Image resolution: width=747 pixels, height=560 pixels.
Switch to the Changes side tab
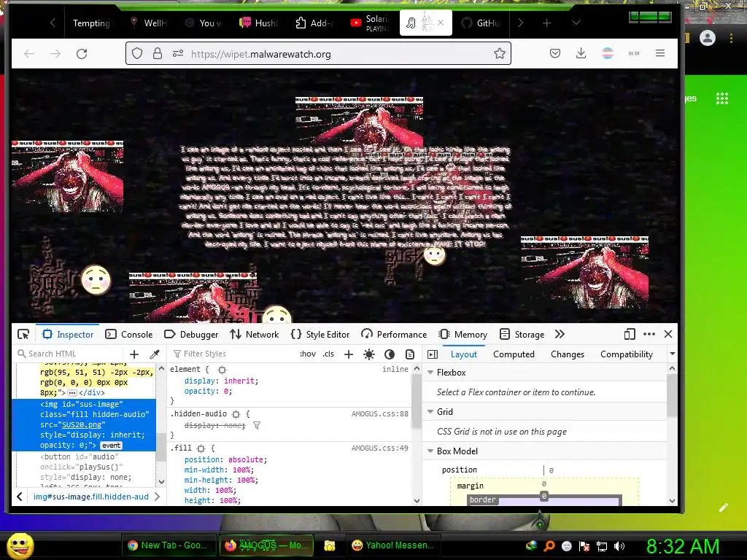[567, 354]
